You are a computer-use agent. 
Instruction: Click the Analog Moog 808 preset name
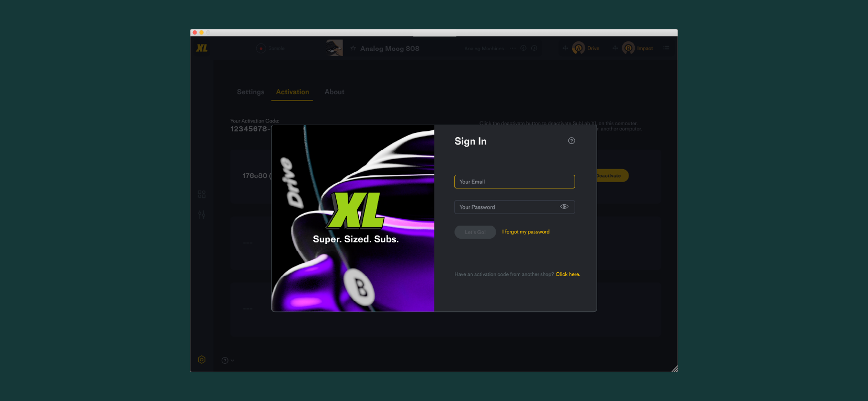coord(390,49)
